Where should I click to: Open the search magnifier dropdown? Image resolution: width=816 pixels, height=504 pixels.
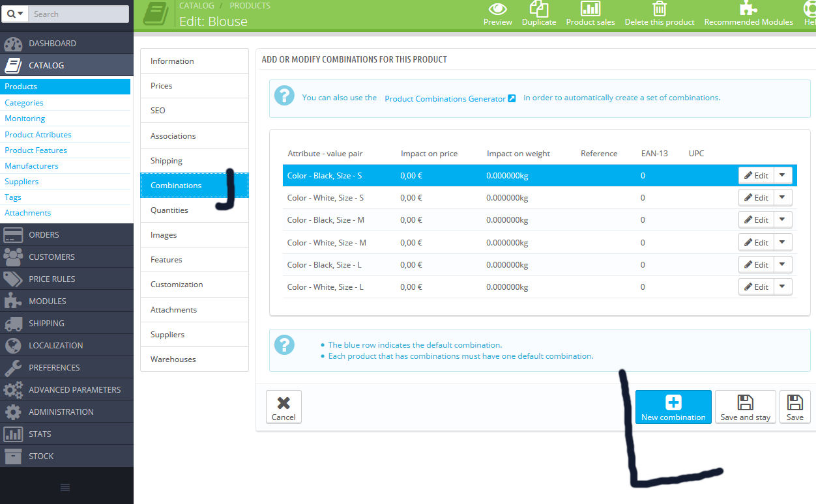point(16,14)
